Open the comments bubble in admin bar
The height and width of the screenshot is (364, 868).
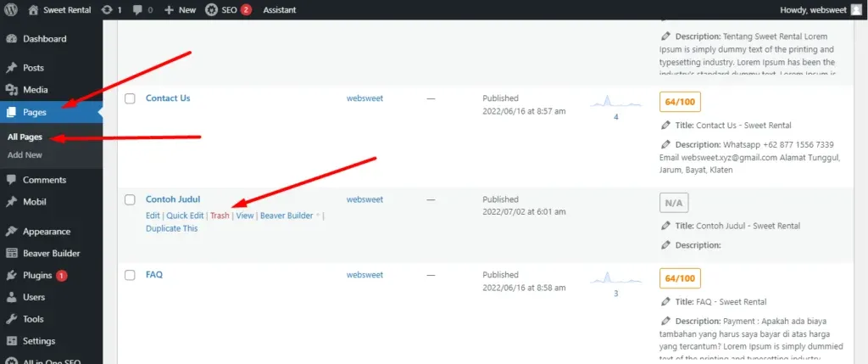(142, 9)
